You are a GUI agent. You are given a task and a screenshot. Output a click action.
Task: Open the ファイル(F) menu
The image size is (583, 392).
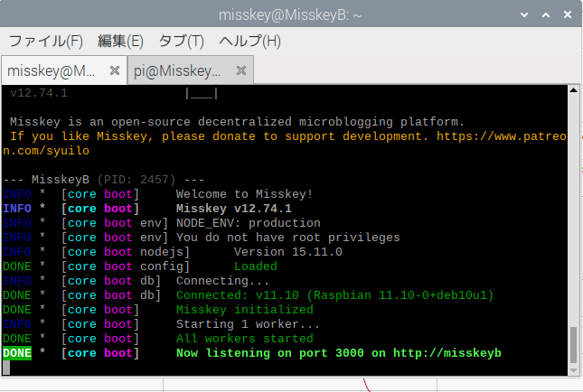(x=46, y=41)
